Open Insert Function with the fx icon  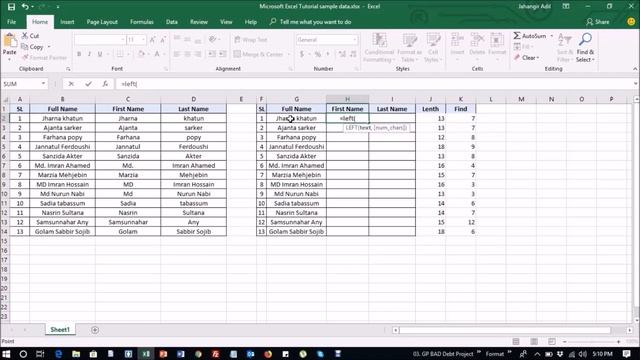click(105, 84)
